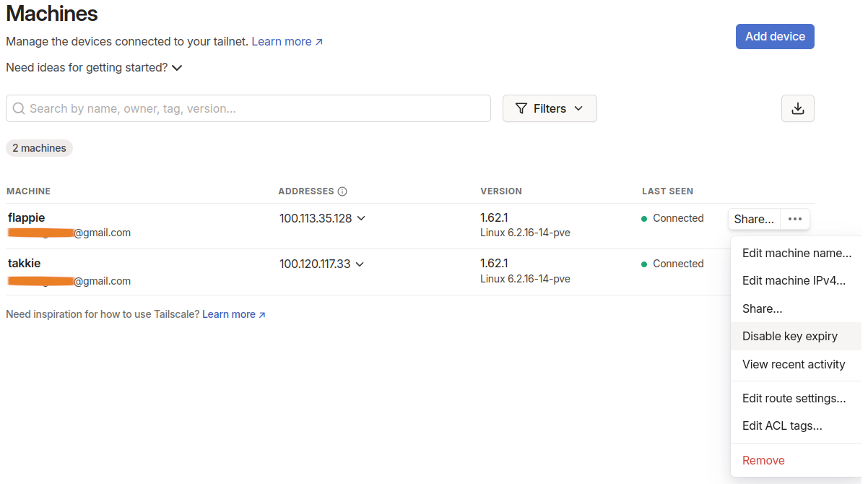Click takkie's Connected status
Image resolution: width=868 pixels, height=484 pixels.
click(672, 264)
